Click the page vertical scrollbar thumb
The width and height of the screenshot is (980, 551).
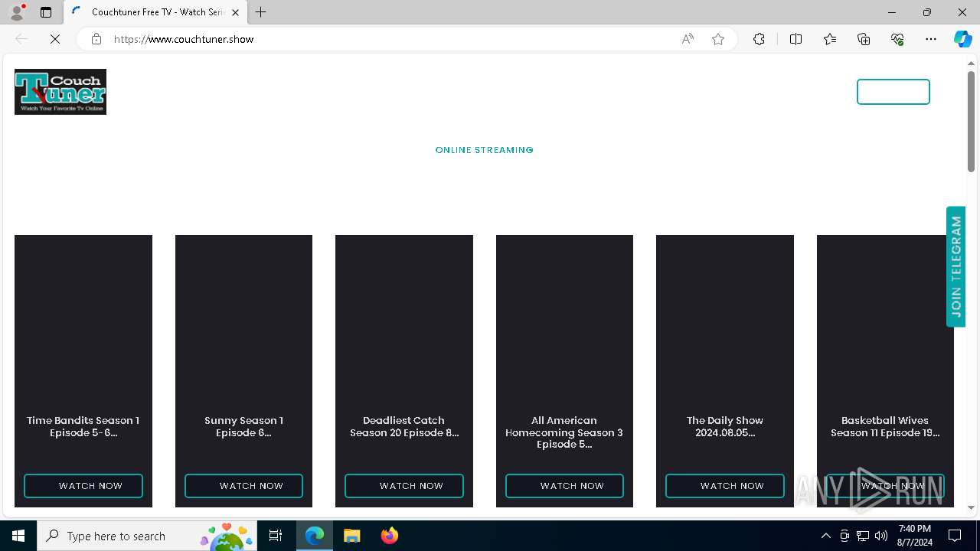coord(971,121)
